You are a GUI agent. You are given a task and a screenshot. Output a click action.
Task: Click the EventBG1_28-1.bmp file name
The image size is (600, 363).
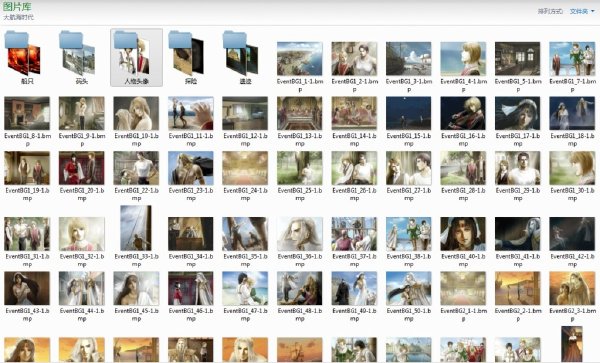point(463,194)
